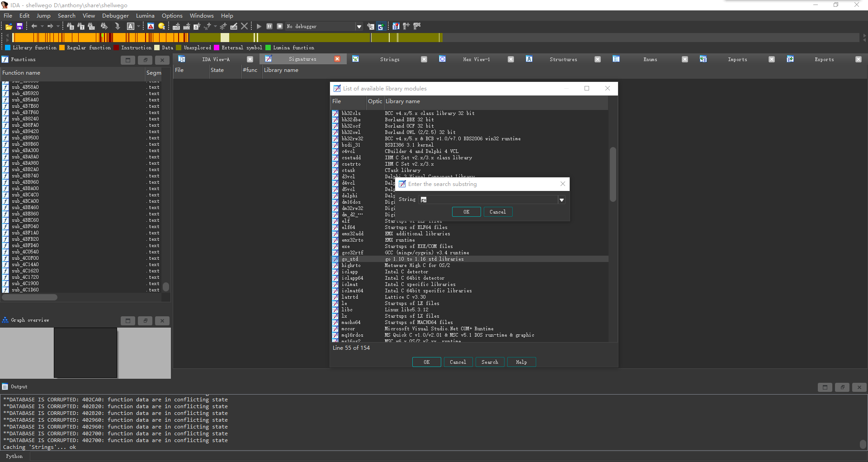Click the yellow lightbulb toolbar icon
868x462 pixels.
pyautogui.click(x=161, y=26)
